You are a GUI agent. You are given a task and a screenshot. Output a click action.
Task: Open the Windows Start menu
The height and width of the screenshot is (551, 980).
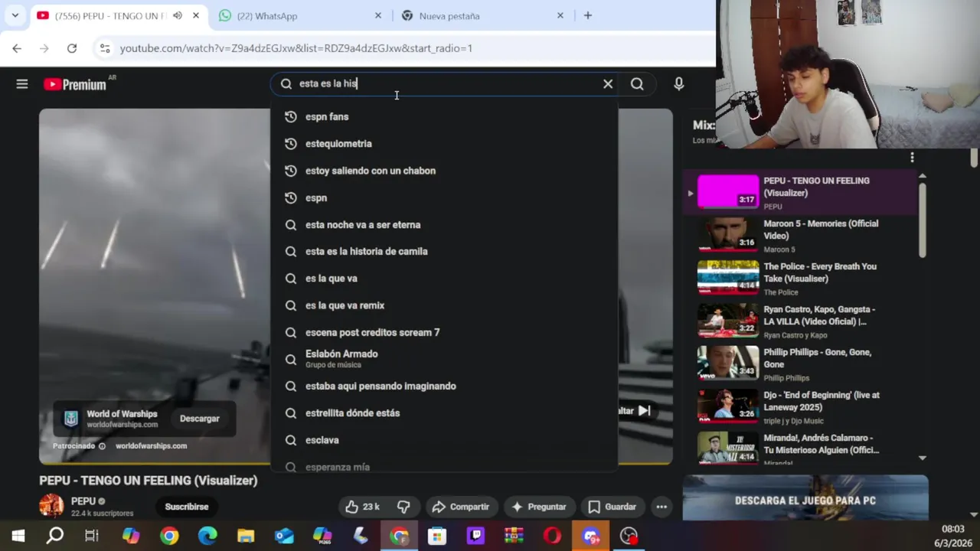pyautogui.click(x=18, y=536)
